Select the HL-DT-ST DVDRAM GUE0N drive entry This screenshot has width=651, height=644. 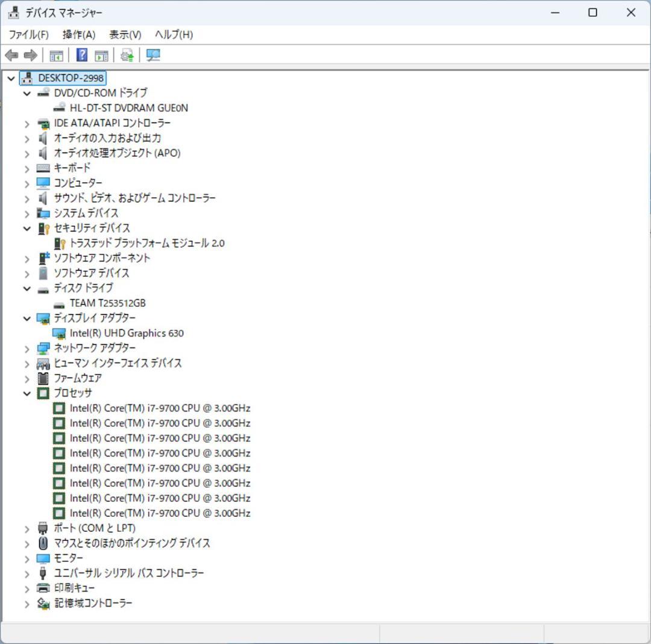[x=128, y=107]
